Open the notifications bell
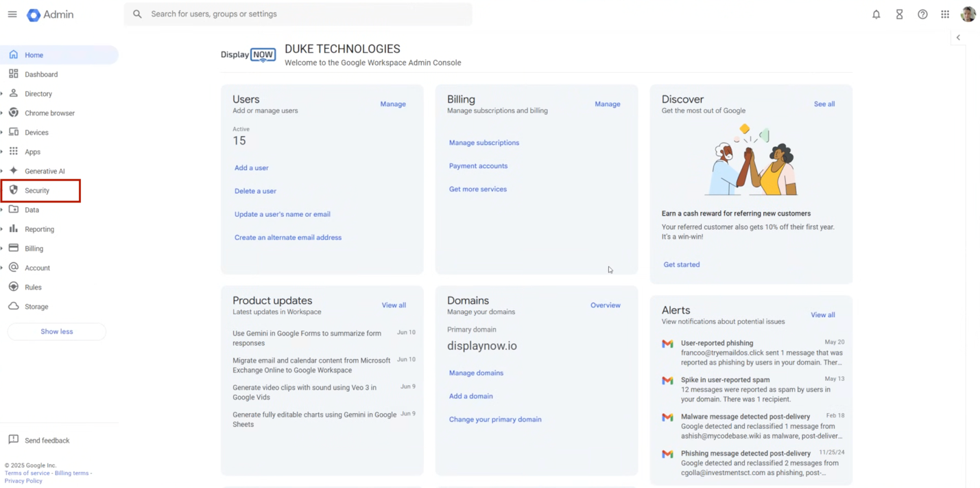 pyautogui.click(x=876, y=14)
